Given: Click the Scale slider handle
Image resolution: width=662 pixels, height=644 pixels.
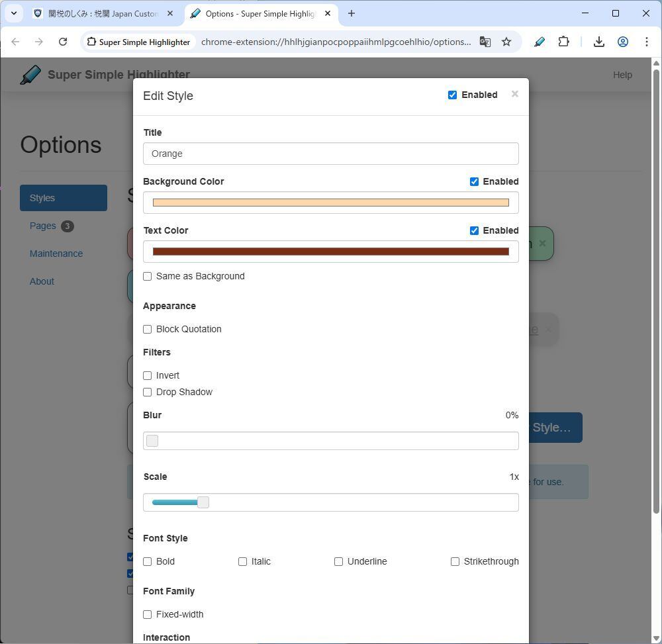Looking at the screenshot, I should click(203, 502).
